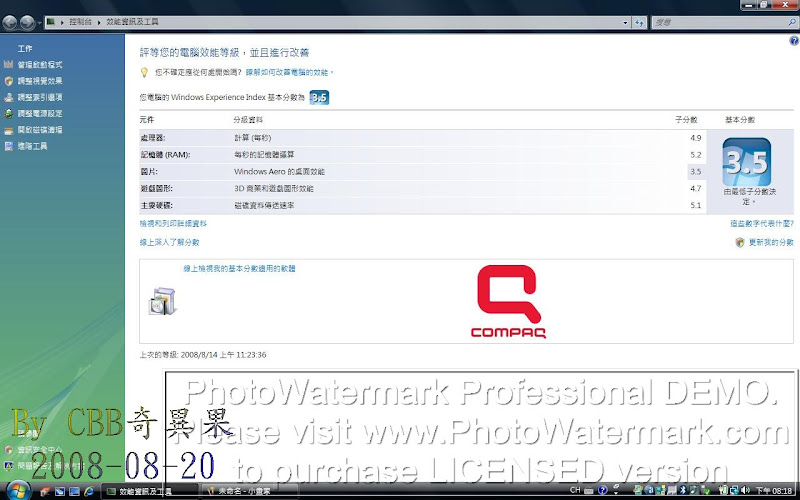This screenshot has height=500, width=800.
Task: Switch to 未命名 - 小畫家 taskbar button
Action: (x=250, y=491)
